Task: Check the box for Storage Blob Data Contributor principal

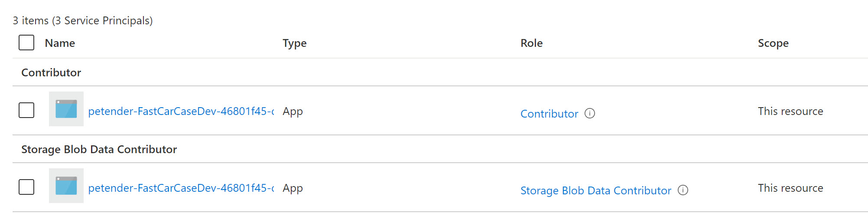Action: click(26, 187)
